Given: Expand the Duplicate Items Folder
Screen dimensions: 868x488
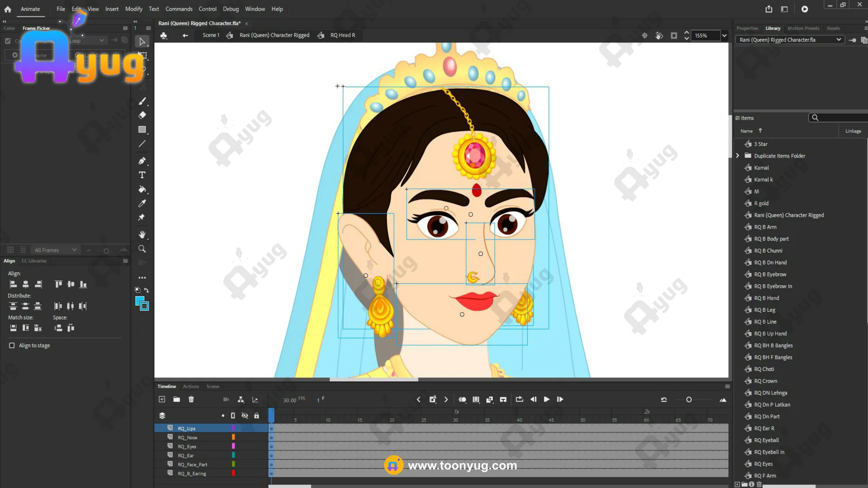Looking at the screenshot, I should [x=738, y=156].
